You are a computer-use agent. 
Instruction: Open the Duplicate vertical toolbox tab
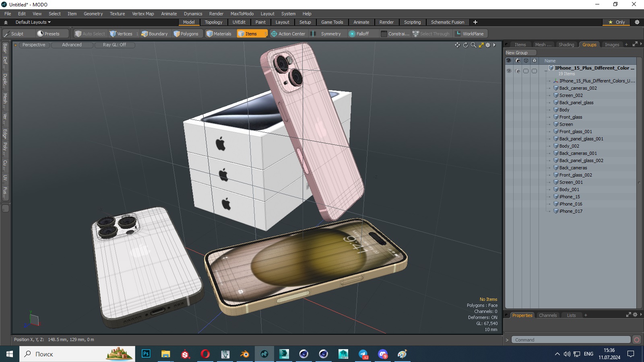pos(5,82)
